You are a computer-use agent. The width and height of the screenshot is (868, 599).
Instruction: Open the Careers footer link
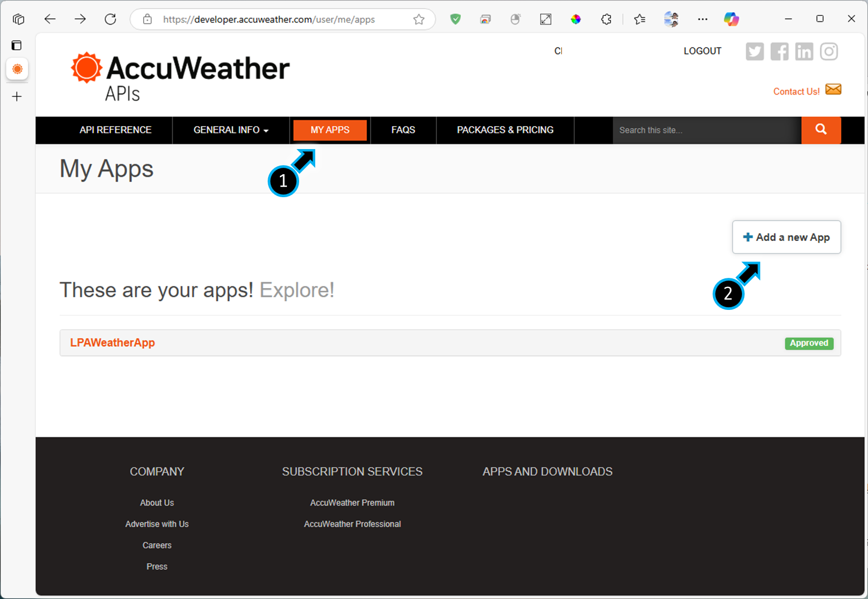[157, 546]
